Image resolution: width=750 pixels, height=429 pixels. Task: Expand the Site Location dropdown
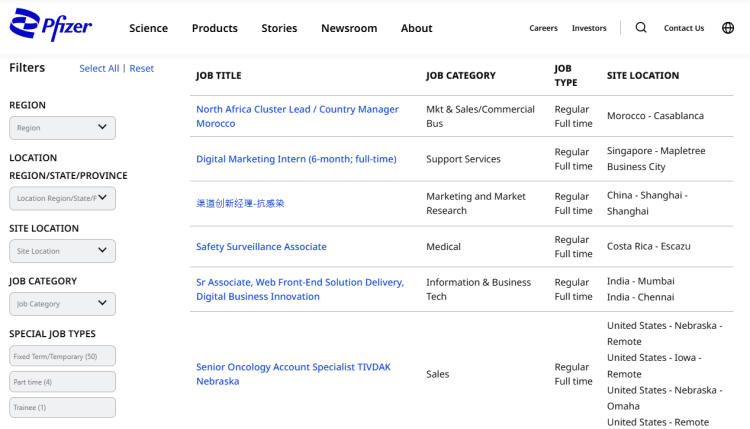[x=62, y=251]
